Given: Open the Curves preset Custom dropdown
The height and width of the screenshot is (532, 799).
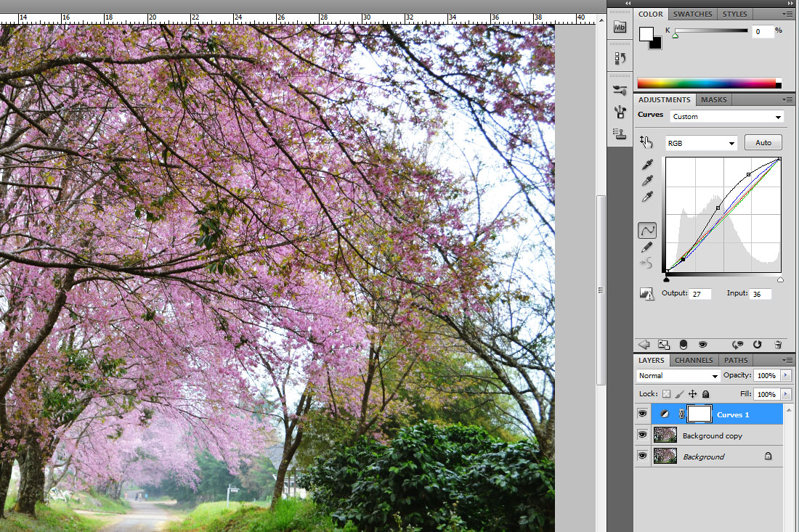Looking at the screenshot, I should point(726,117).
